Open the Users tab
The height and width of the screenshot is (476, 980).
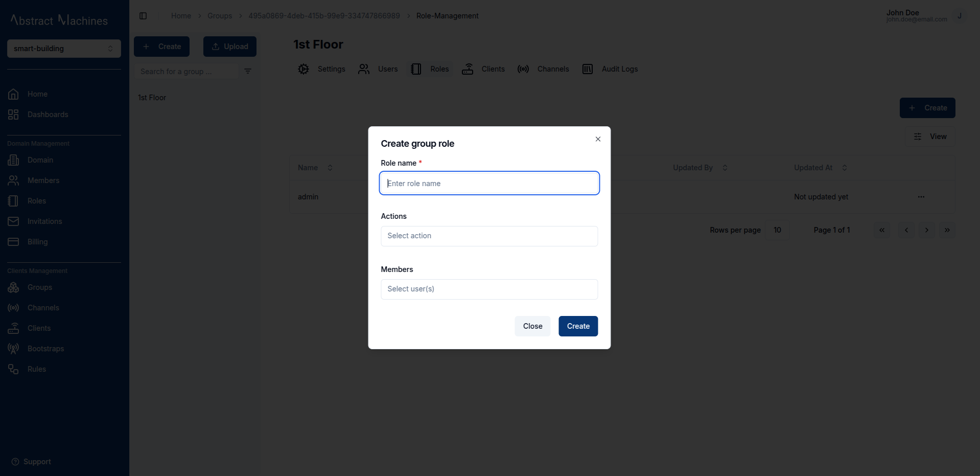(x=378, y=69)
